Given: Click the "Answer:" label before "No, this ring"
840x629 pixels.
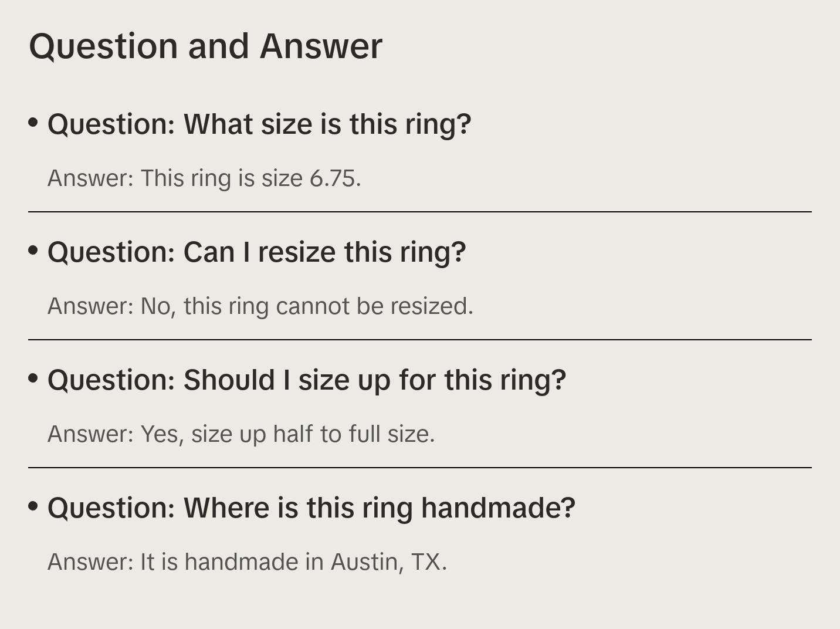Looking at the screenshot, I should tap(91, 306).
